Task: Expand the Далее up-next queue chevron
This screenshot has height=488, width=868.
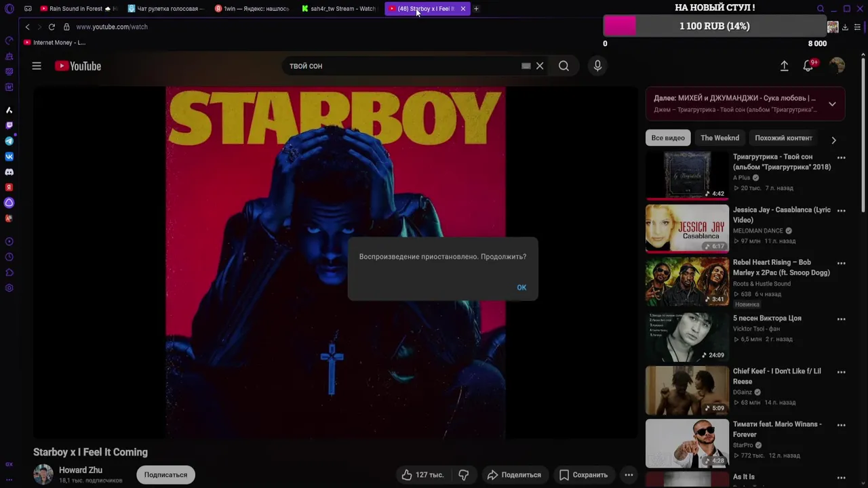Action: click(832, 104)
